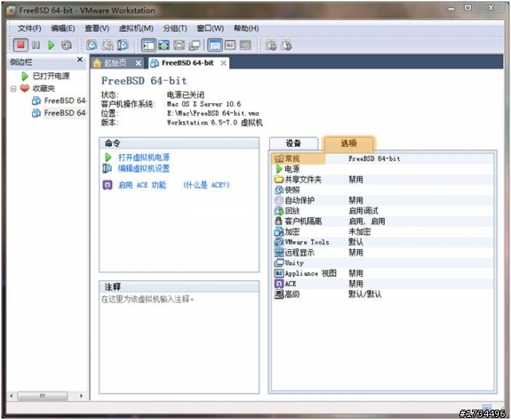Viewport: 511px width, 420px height.
Task: Switch to the 选项 options tab
Action: tap(348, 144)
